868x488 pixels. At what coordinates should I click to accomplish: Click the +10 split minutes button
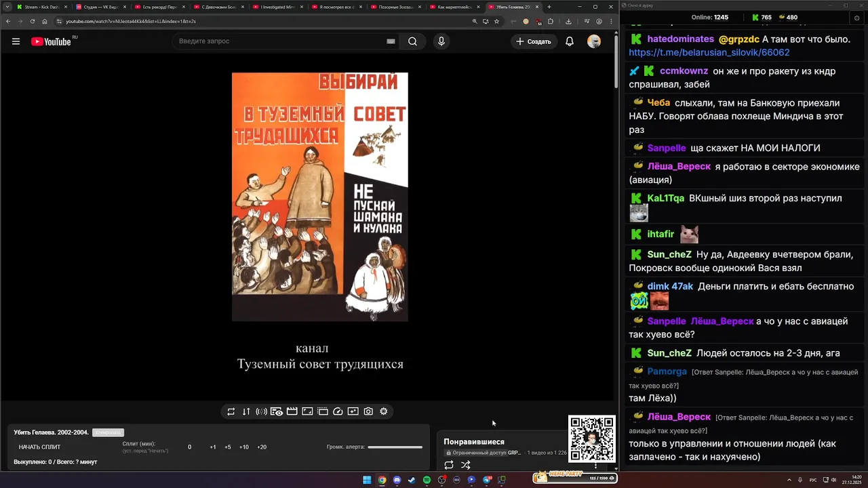244,447
